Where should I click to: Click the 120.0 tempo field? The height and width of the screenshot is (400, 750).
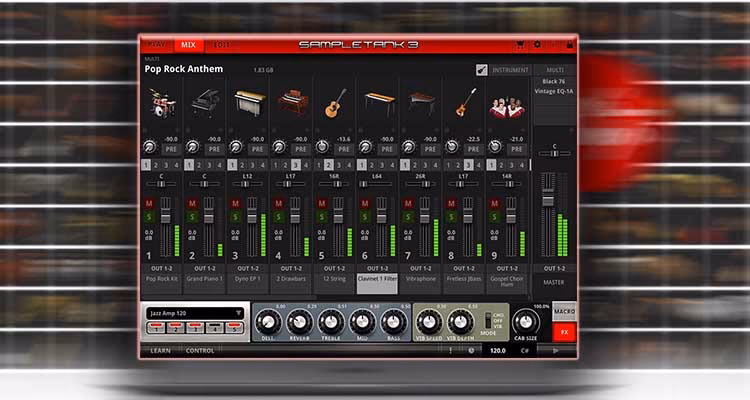point(497,350)
